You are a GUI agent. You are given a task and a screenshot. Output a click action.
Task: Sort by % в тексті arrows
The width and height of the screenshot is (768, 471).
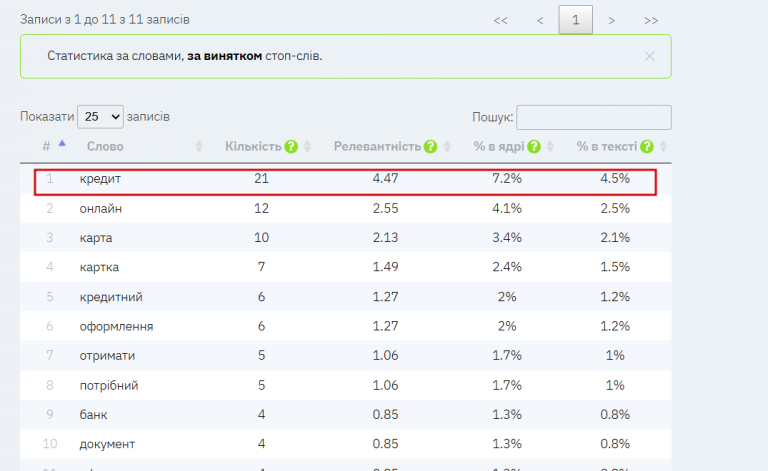[x=663, y=146]
